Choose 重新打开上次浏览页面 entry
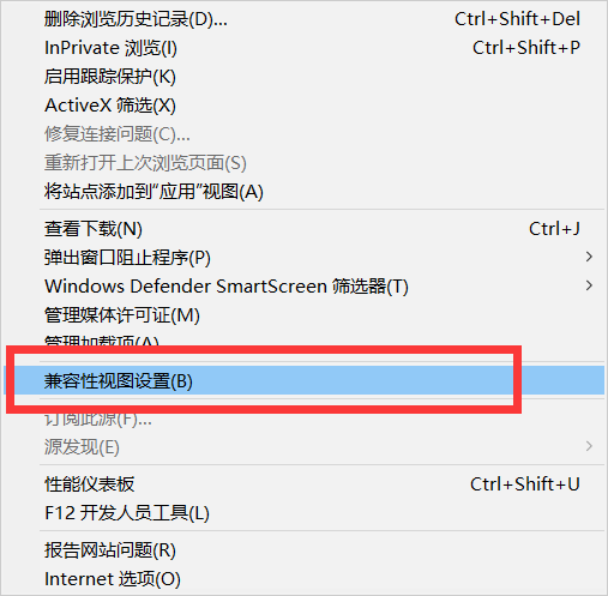Viewport: 609px width, 597px height. point(145,162)
